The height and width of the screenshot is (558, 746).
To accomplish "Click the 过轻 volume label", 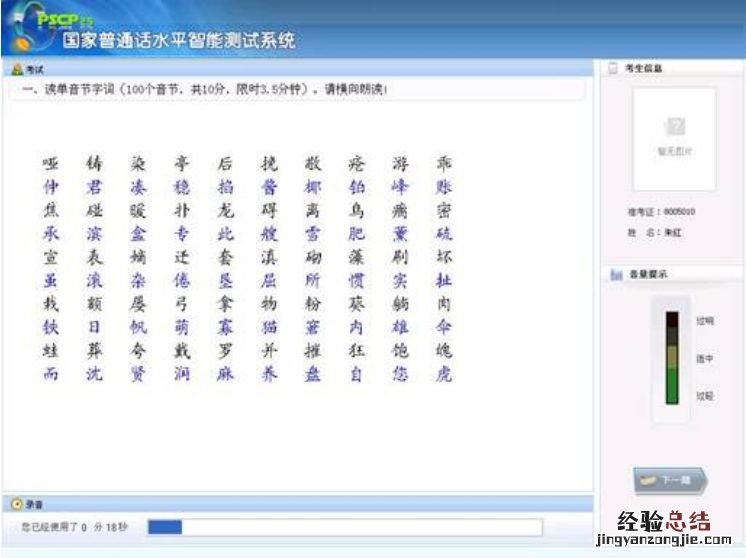I will 705,396.
